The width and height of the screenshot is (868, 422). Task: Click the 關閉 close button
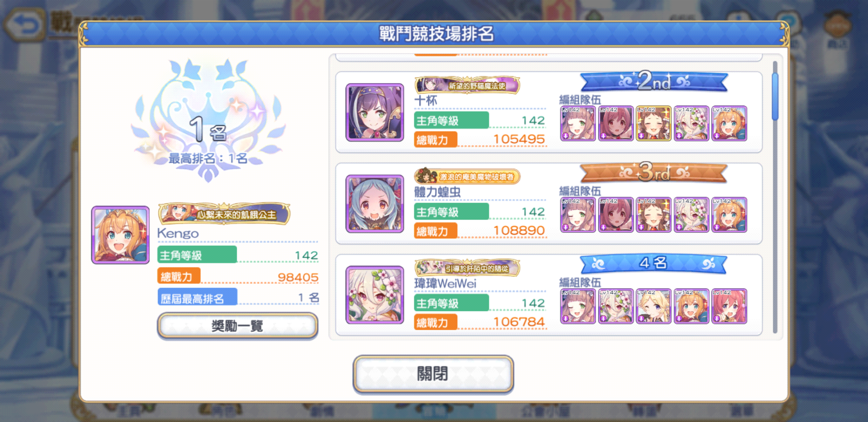click(433, 374)
